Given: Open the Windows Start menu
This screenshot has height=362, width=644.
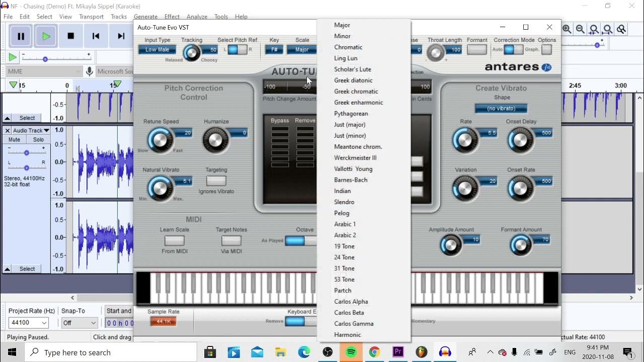Looking at the screenshot, I should click(12, 352).
